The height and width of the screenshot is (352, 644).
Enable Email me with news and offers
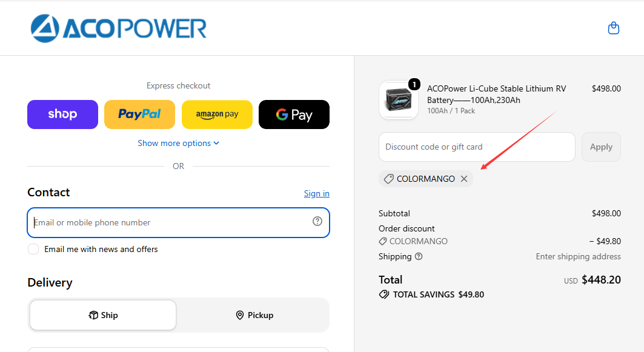[x=33, y=249]
